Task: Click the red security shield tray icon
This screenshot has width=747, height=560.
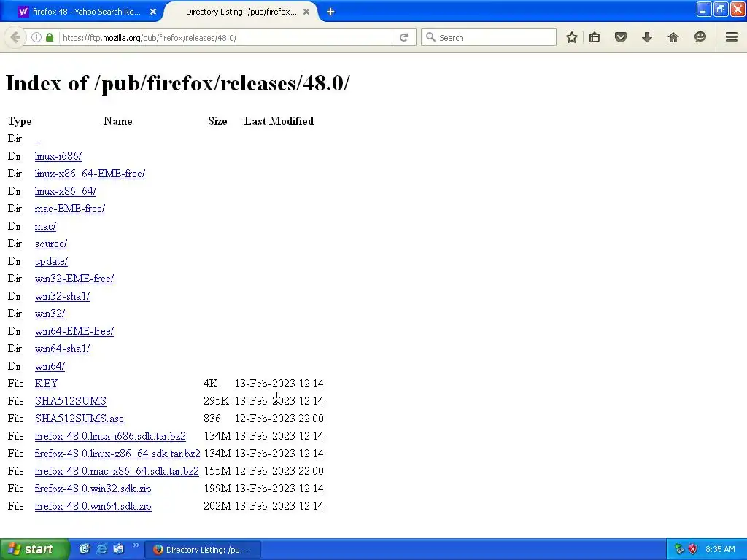Action: 693,549
